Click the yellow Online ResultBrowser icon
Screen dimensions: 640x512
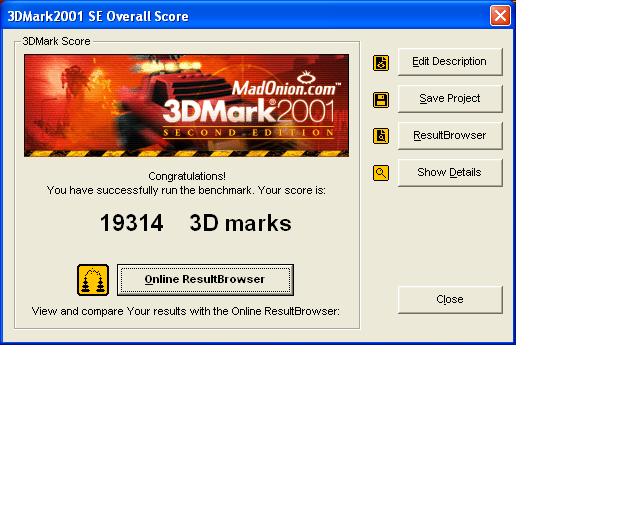(x=93, y=280)
